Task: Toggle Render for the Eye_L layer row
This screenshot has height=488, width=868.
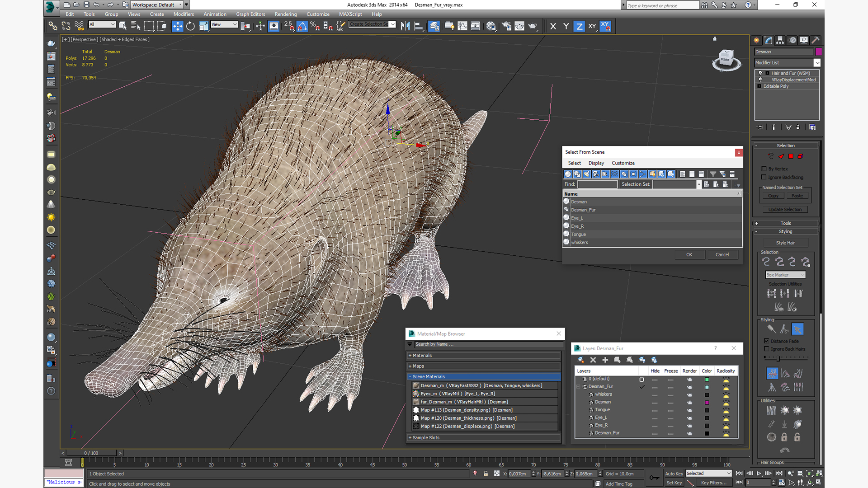Action: 689,418
